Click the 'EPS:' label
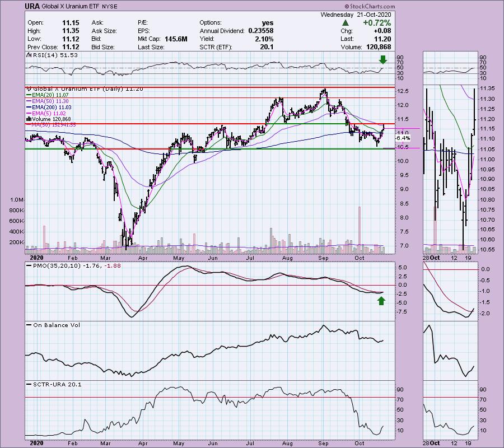 pyautogui.click(x=144, y=31)
